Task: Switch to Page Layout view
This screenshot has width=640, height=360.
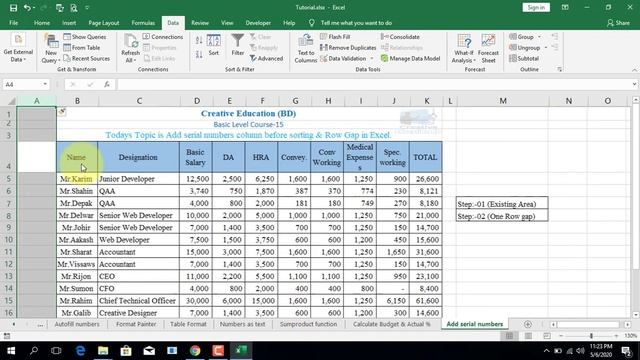Action: [x=528, y=336]
